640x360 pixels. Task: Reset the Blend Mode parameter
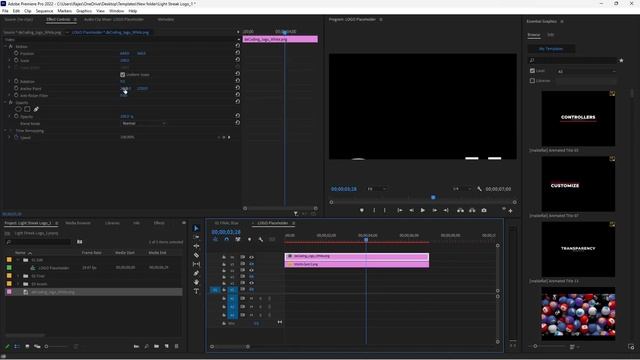click(x=238, y=123)
